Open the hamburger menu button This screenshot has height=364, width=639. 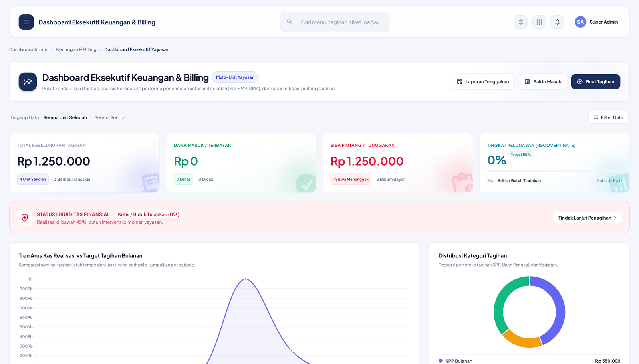coord(26,22)
